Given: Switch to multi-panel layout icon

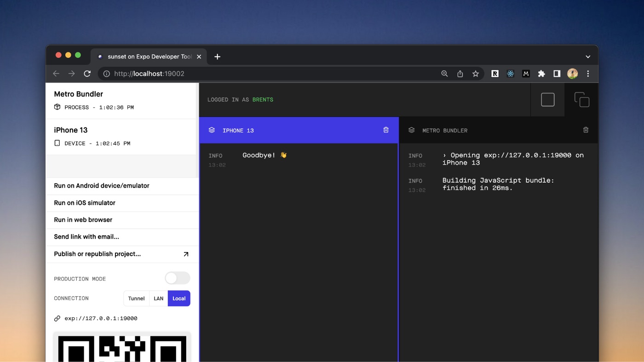Looking at the screenshot, I should tap(581, 100).
